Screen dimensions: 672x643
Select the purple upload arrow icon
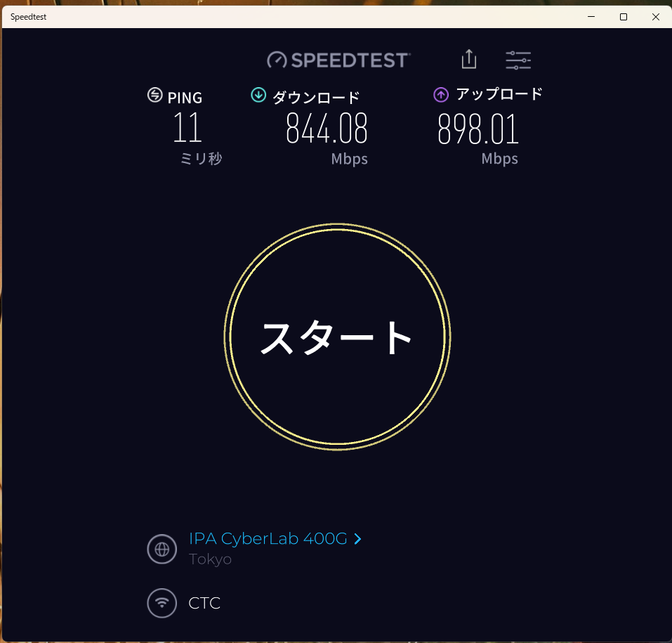coord(440,94)
